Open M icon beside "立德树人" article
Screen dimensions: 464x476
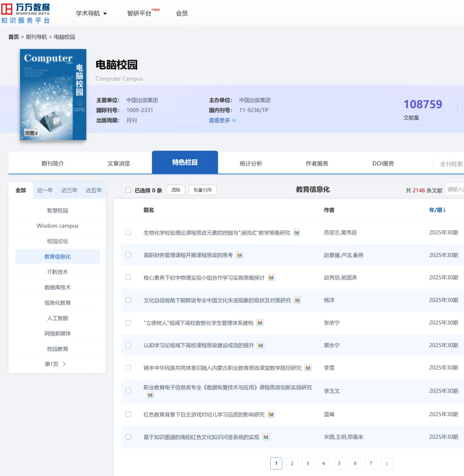coord(259,323)
